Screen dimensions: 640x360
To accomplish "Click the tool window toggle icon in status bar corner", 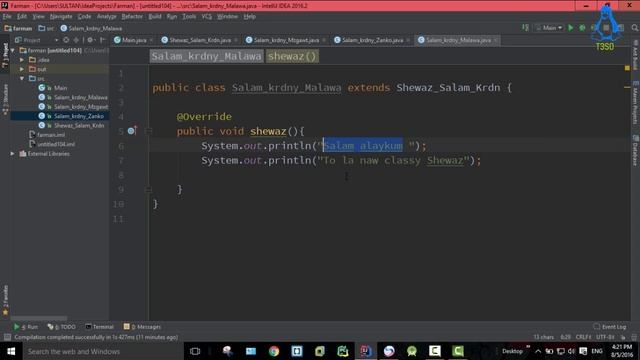I will (7, 337).
